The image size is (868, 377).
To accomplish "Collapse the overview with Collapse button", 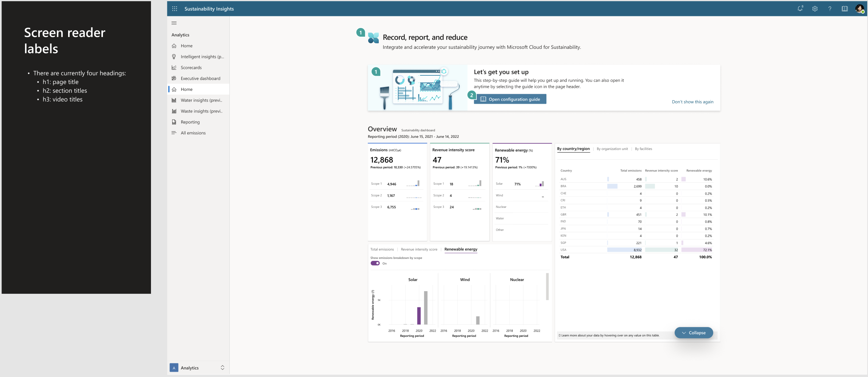I will (694, 333).
